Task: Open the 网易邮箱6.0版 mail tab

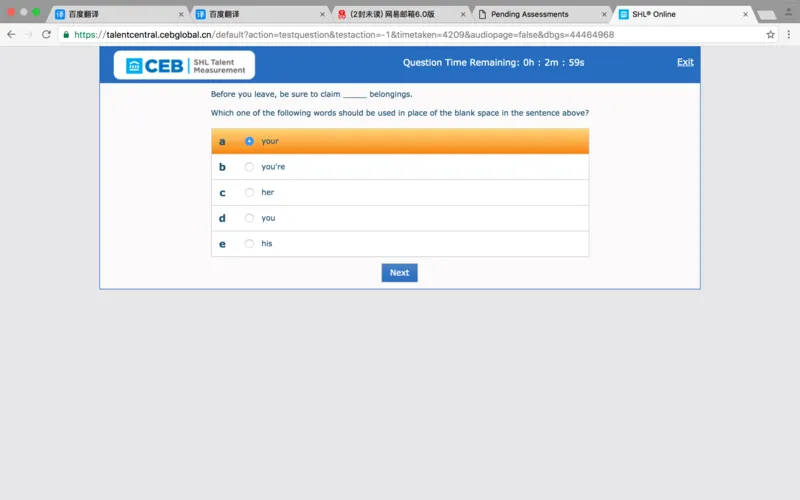Action: click(x=395, y=14)
